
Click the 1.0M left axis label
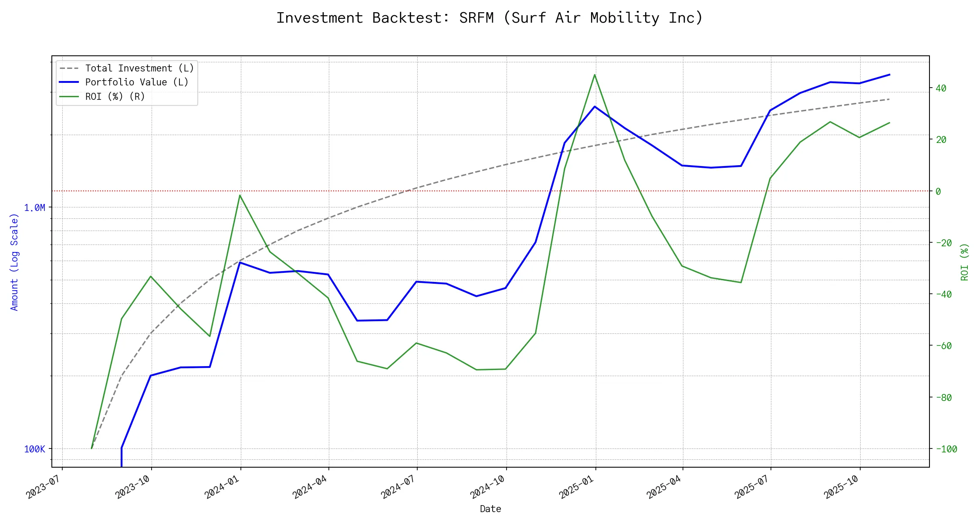coord(34,208)
